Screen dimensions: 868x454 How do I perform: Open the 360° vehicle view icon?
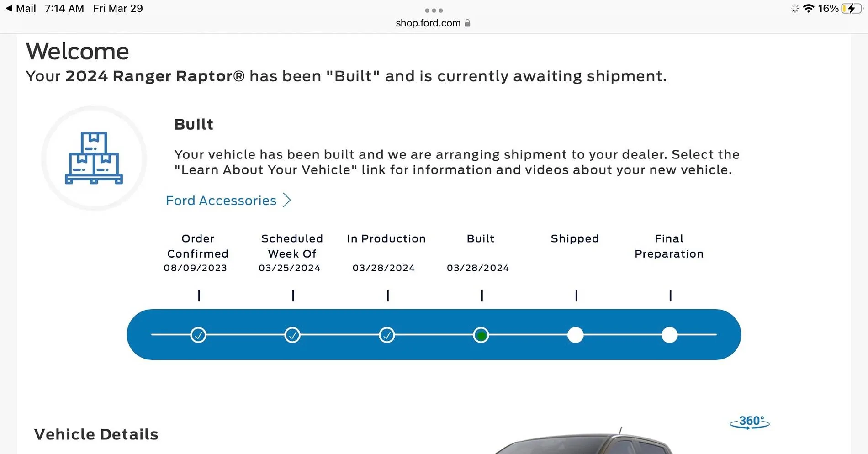tap(750, 422)
